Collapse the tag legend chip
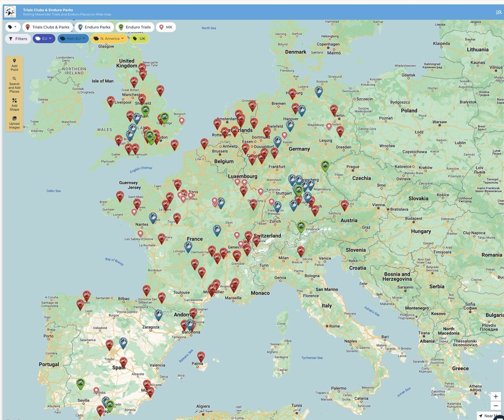The image size is (504, 420). (13, 27)
